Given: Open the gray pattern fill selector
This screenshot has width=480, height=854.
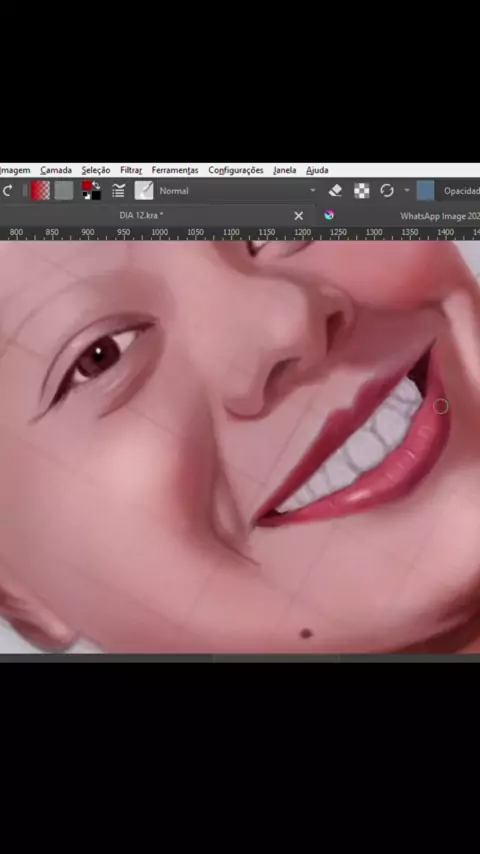Looking at the screenshot, I should [64, 191].
